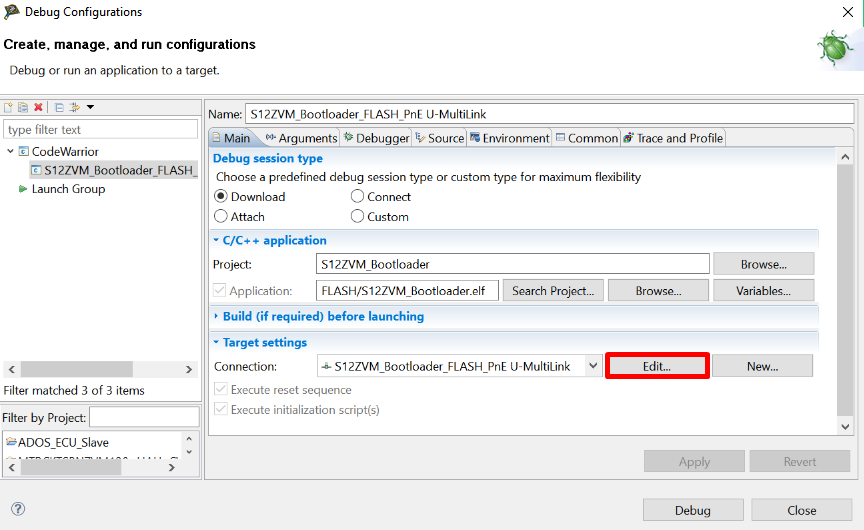
Task: Edit the selected connection
Action: (657, 366)
